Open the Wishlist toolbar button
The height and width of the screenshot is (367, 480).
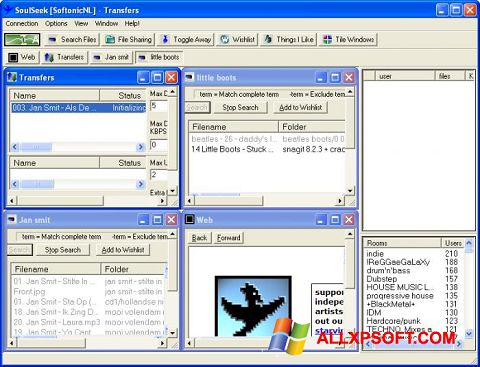coord(238,40)
